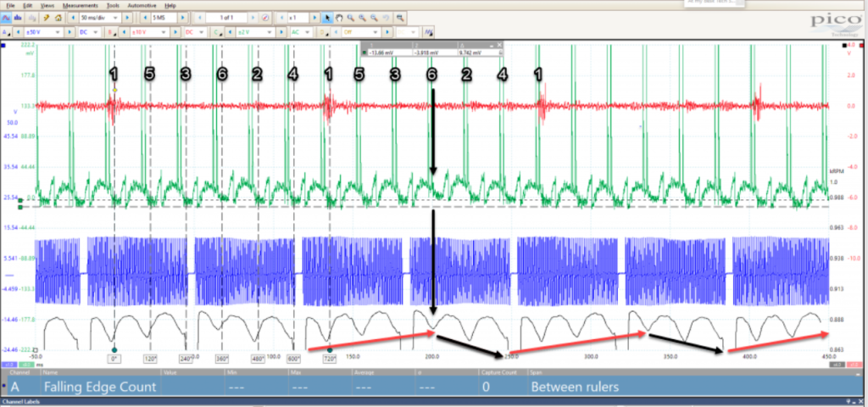
Task: Select the zoom-out tool
Action: (374, 18)
